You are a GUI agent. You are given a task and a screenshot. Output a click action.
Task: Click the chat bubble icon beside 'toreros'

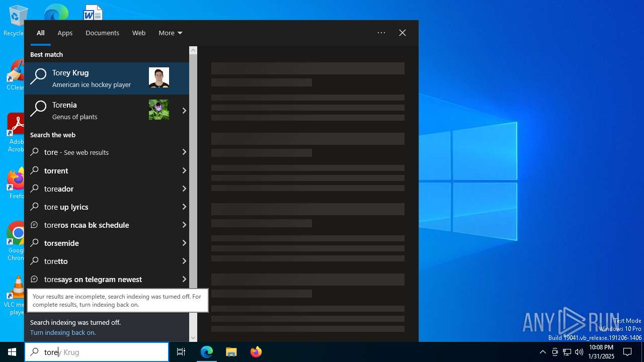pyautogui.click(x=35, y=225)
